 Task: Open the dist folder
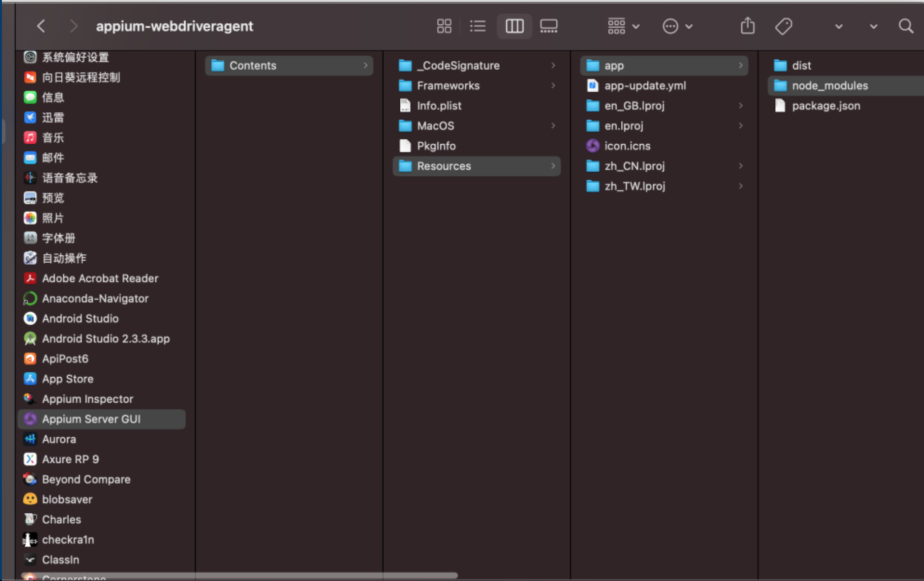846,65
